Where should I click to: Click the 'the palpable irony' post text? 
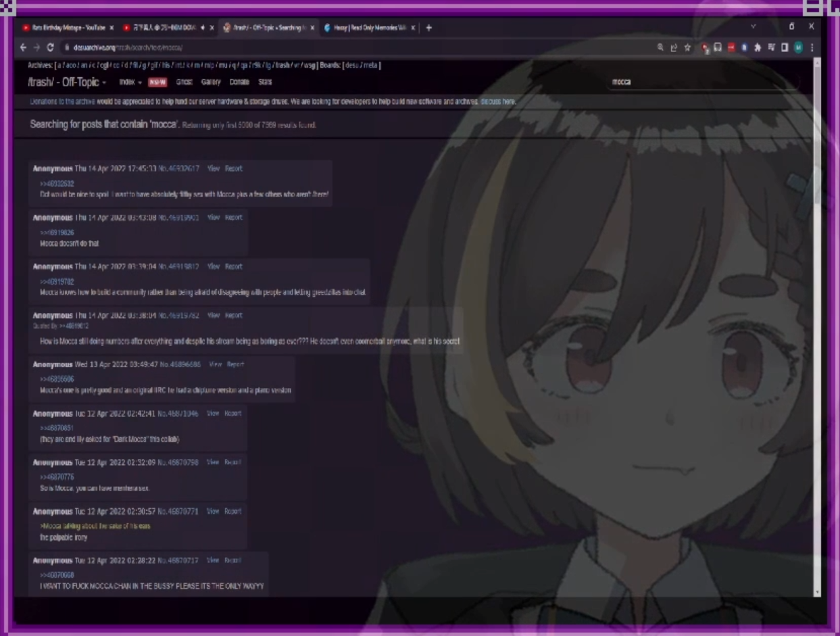coord(64,537)
